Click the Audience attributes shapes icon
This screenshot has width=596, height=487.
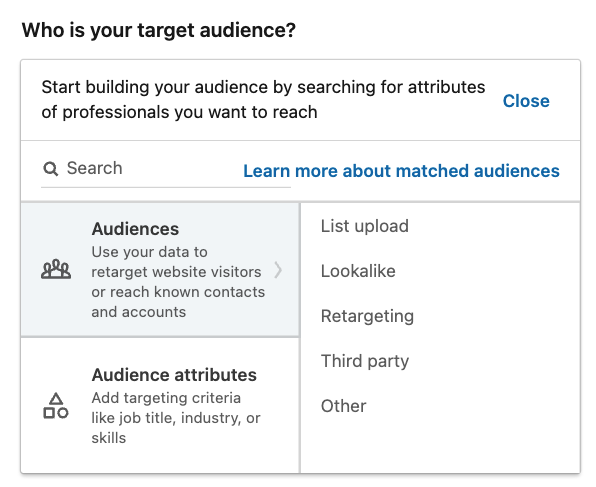[56, 406]
